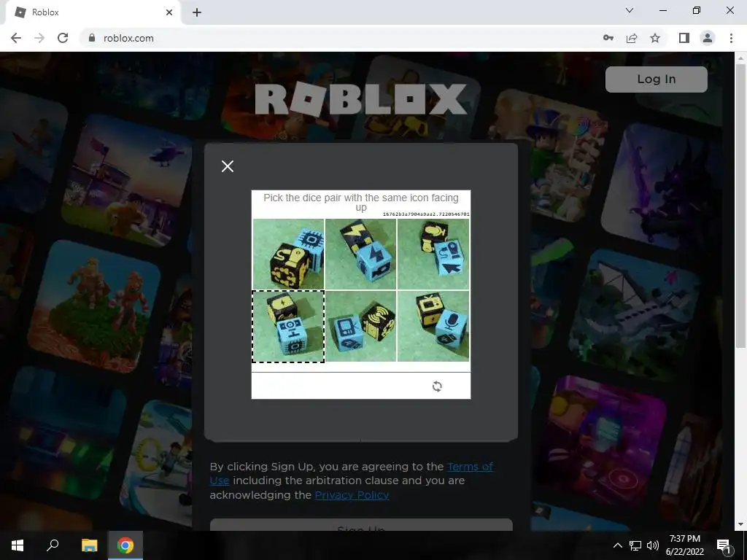The image size is (747, 560).
Task: Select the Roblox browser tab
Action: pyautogui.click(x=93, y=12)
